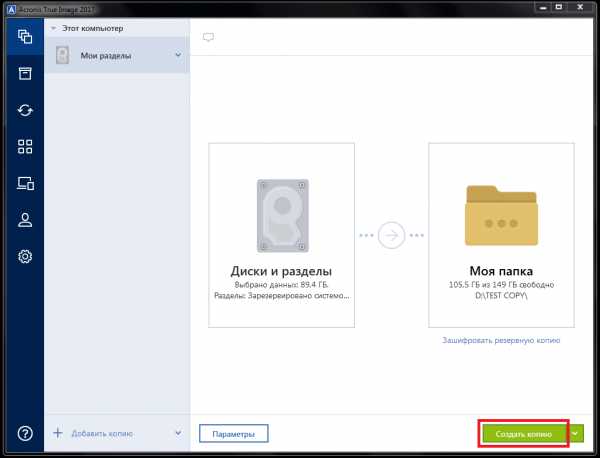Open the devices dashboard section
The image size is (600, 458).
25,183
